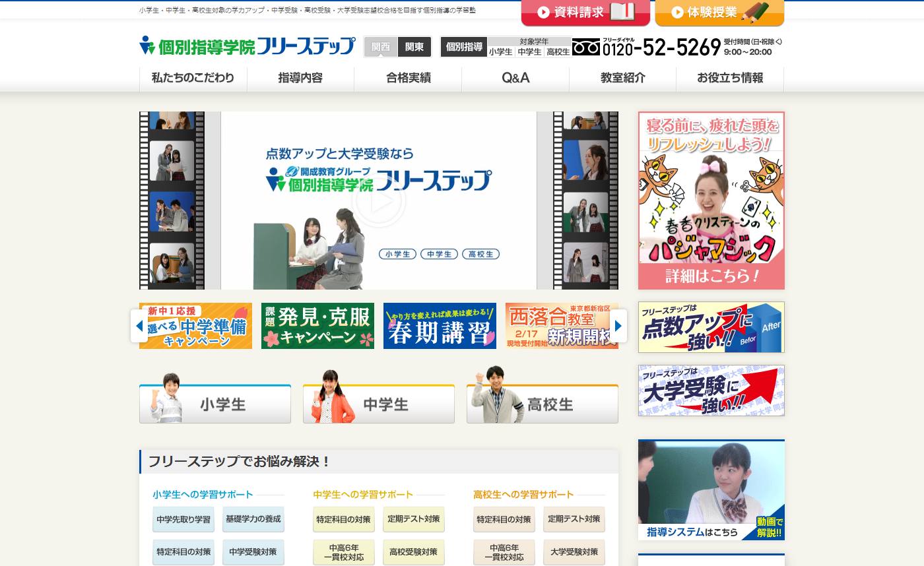The height and width of the screenshot is (566, 924).
Task: Open 中学準備キャンペーン banner
Action: [195, 326]
